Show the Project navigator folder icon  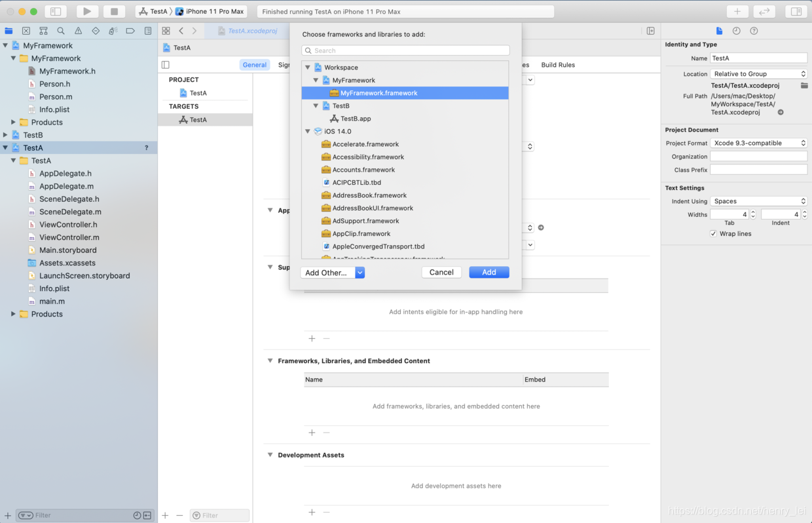[x=9, y=31]
